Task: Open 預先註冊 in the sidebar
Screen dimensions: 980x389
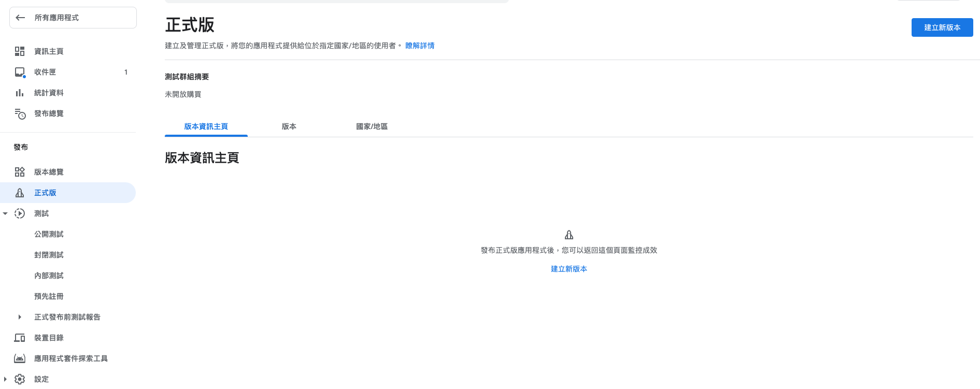Action: pyautogui.click(x=49, y=296)
